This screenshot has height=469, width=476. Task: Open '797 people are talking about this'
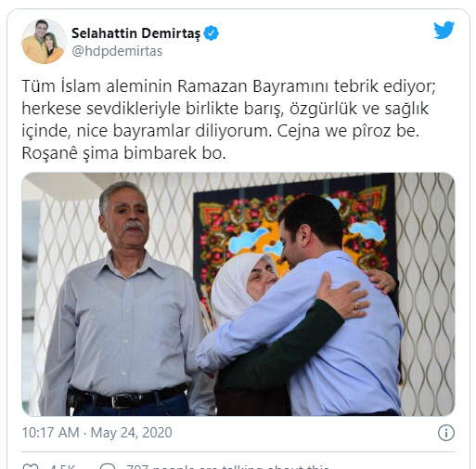click(x=227, y=466)
